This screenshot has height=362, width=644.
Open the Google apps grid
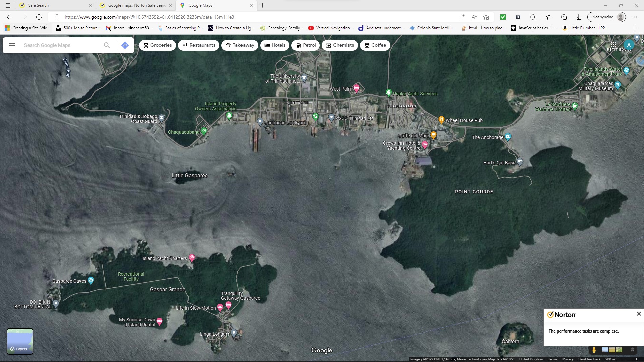pyautogui.click(x=613, y=45)
